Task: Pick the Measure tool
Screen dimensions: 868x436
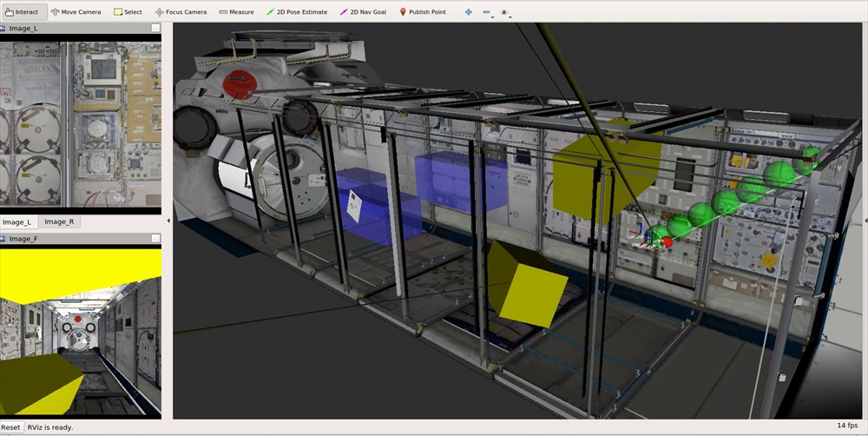Action: click(x=236, y=12)
